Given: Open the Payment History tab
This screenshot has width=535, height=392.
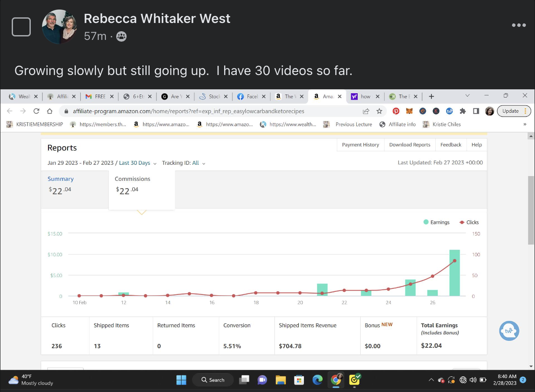Looking at the screenshot, I should (x=360, y=145).
